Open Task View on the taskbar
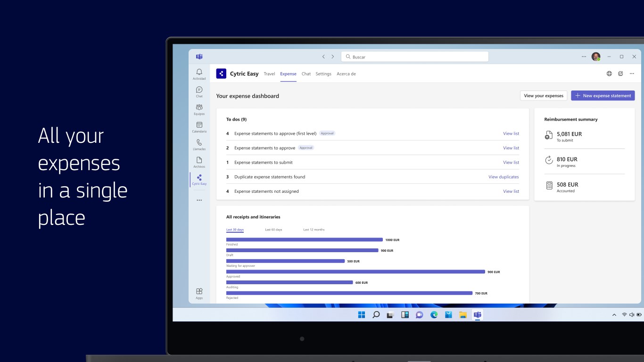 click(390, 315)
